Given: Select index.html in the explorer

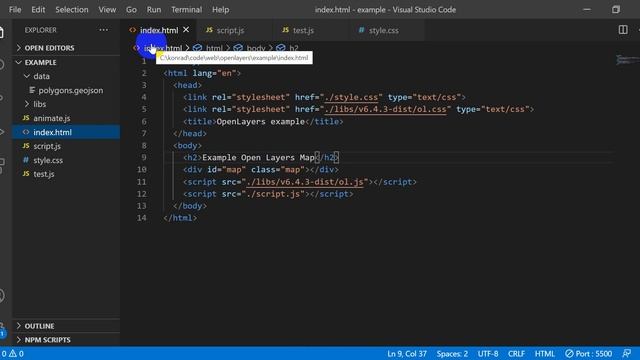Looking at the screenshot, I should 66,132.
